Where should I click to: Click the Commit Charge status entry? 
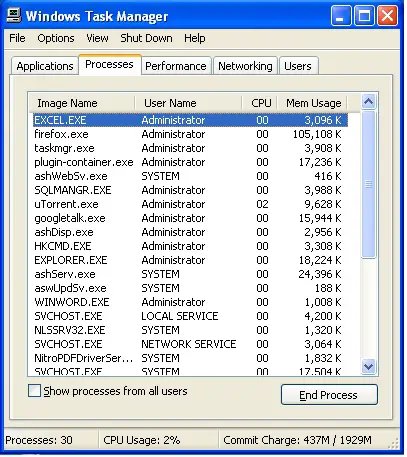pyautogui.click(x=297, y=440)
